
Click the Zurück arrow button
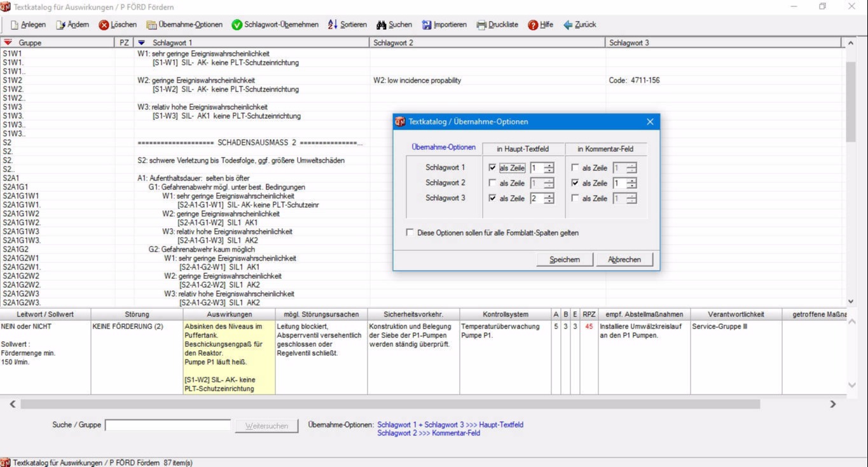(x=579, y=25)
